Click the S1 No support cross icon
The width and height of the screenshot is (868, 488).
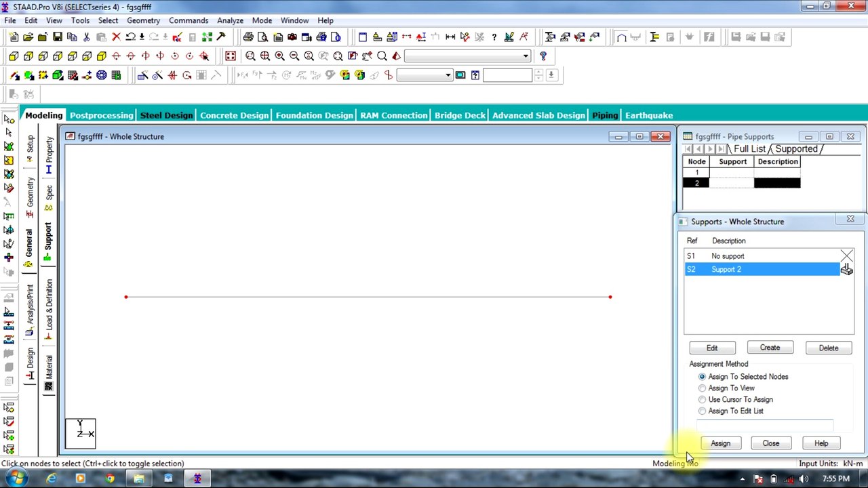(x=846, y=256)
